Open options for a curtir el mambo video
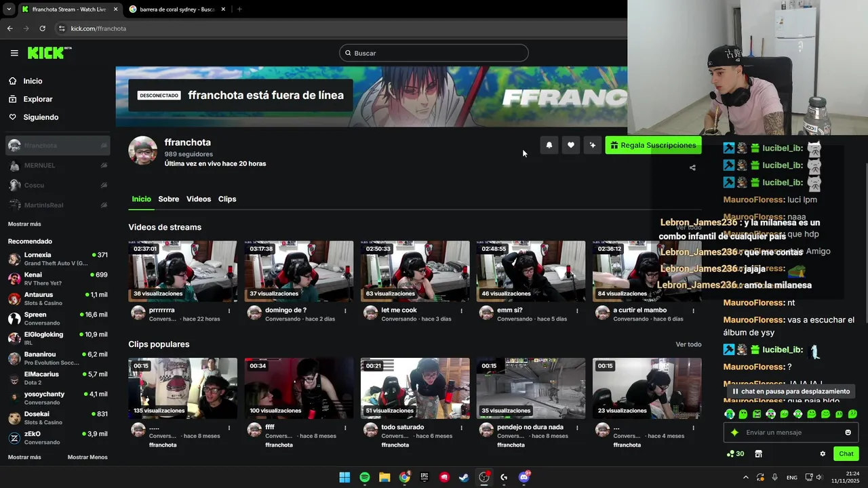This screenshot has width=868, height=488. pyautogui.click(x=693, y=311)
